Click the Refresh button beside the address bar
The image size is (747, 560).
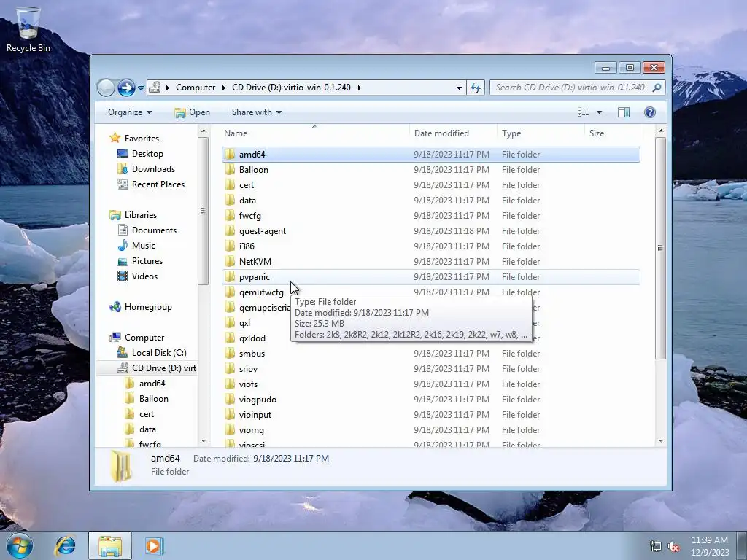(476, 87)
